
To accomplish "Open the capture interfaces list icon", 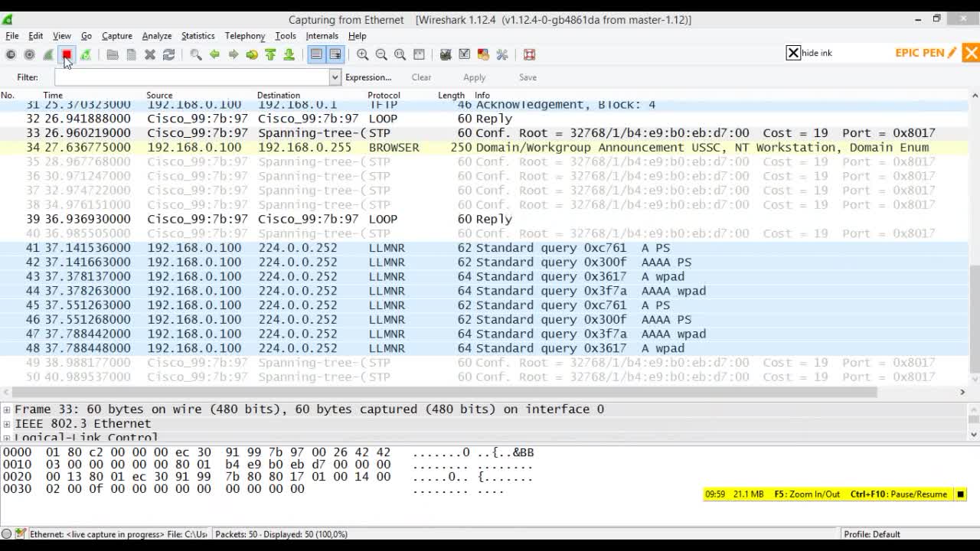I will click(x=11, y=54).
